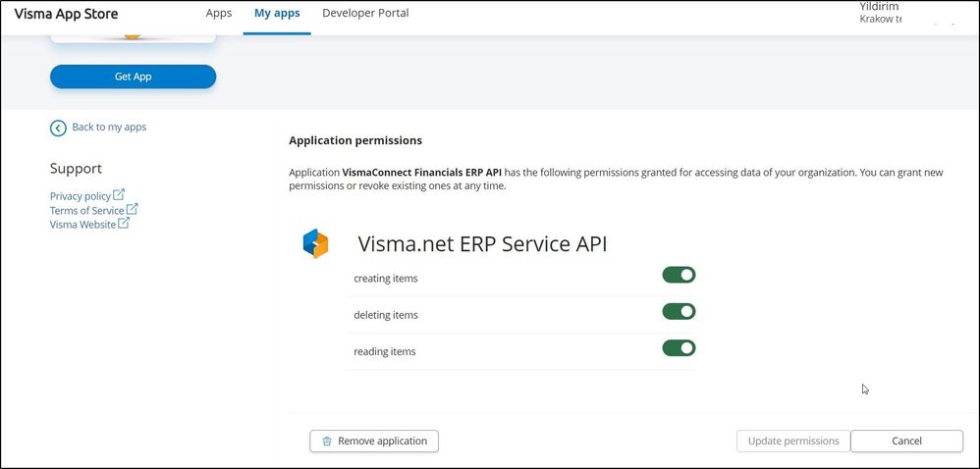Click the Application permissions heading
The image size is (980, 469).
(355, 140)
